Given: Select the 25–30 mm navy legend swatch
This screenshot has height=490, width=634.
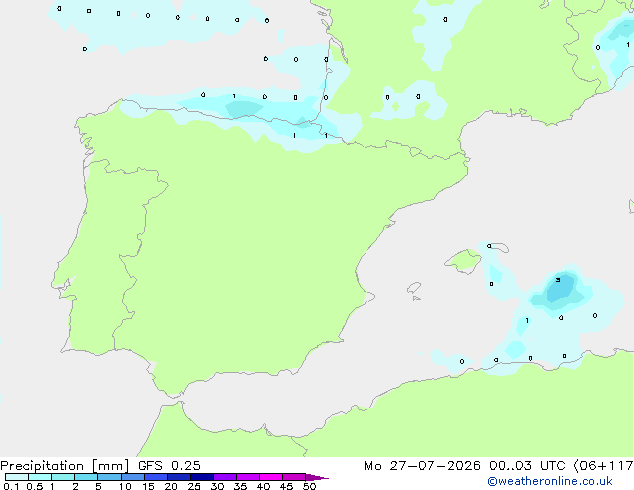Looking at the screenshot, I should (201, 477).
